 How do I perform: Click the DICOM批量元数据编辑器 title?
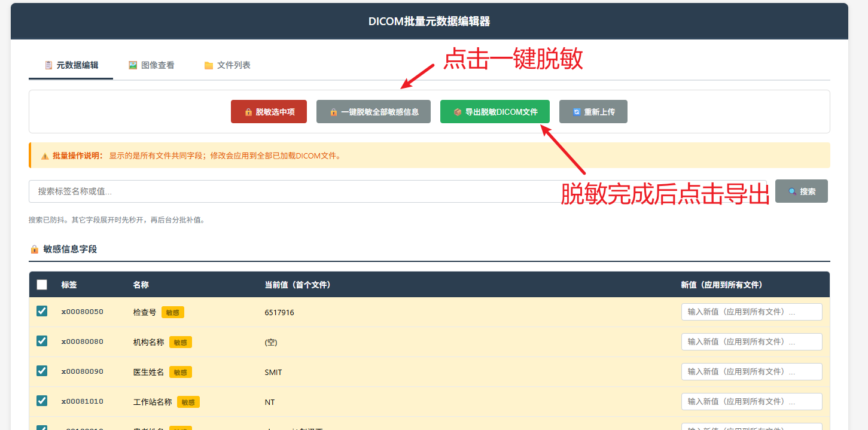click(x=430, y=22)
